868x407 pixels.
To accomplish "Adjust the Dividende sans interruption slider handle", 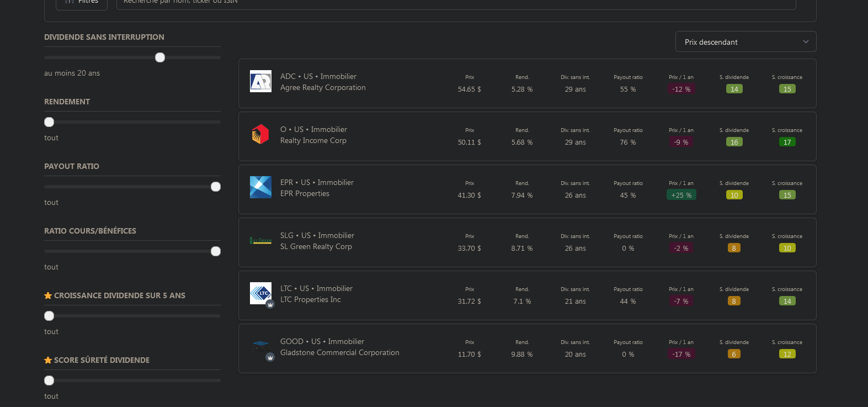I will 160,57.
